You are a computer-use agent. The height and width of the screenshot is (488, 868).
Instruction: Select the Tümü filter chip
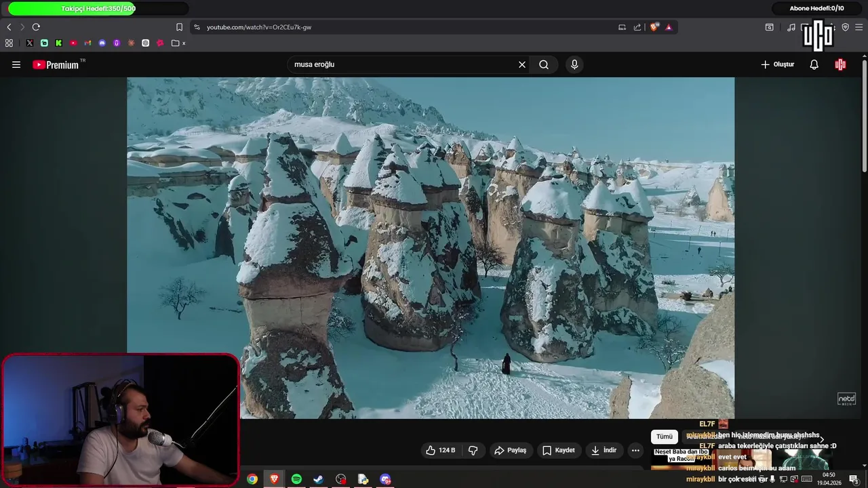pos(665,436)
